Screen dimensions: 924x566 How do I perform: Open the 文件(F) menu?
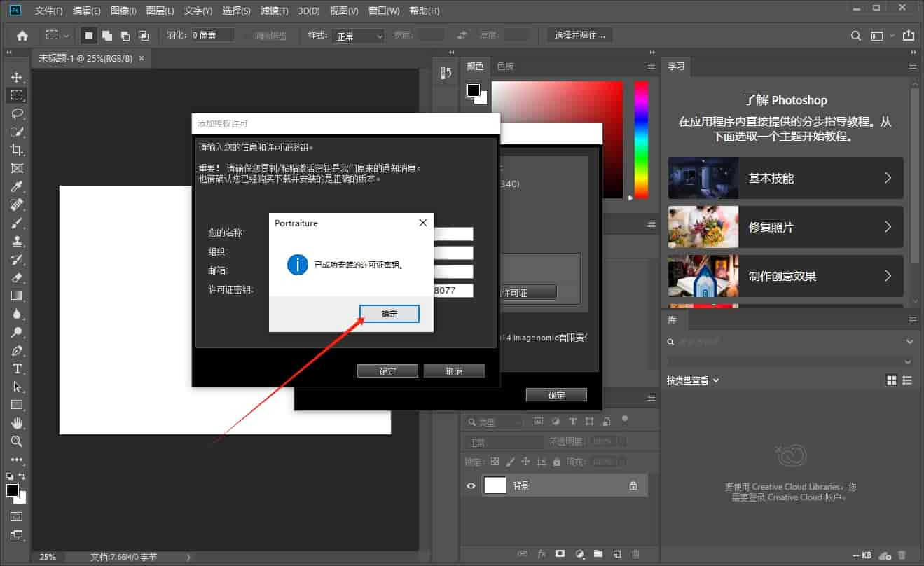[48, 11]
